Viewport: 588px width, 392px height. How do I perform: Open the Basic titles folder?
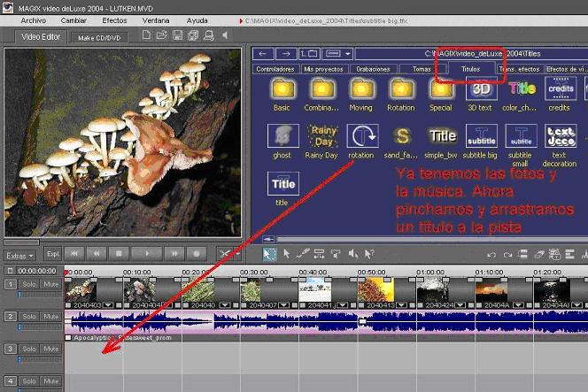283,89
